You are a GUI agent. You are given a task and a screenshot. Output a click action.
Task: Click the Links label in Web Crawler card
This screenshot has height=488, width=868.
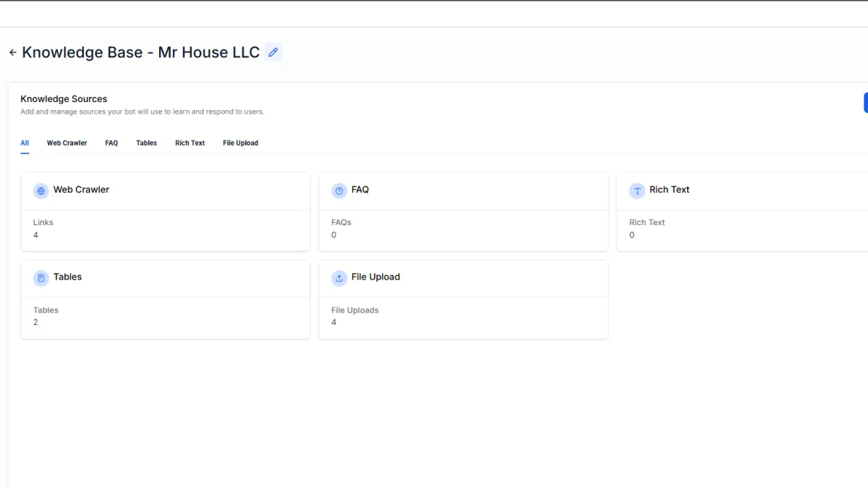click(43, 222)
